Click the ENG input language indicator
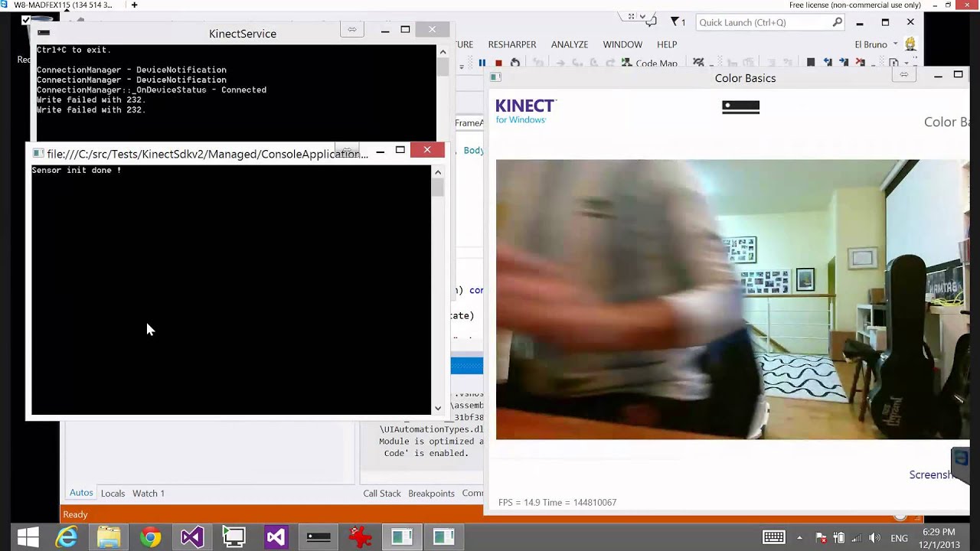 pyautogui.click(x=900, y=538)
